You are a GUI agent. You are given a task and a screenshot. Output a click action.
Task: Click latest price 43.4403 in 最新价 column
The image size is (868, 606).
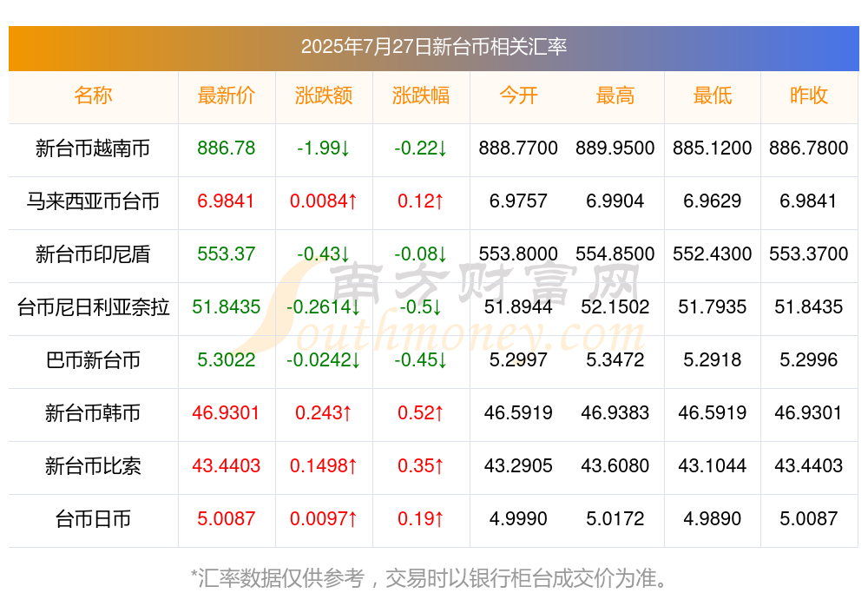[226, 466]
